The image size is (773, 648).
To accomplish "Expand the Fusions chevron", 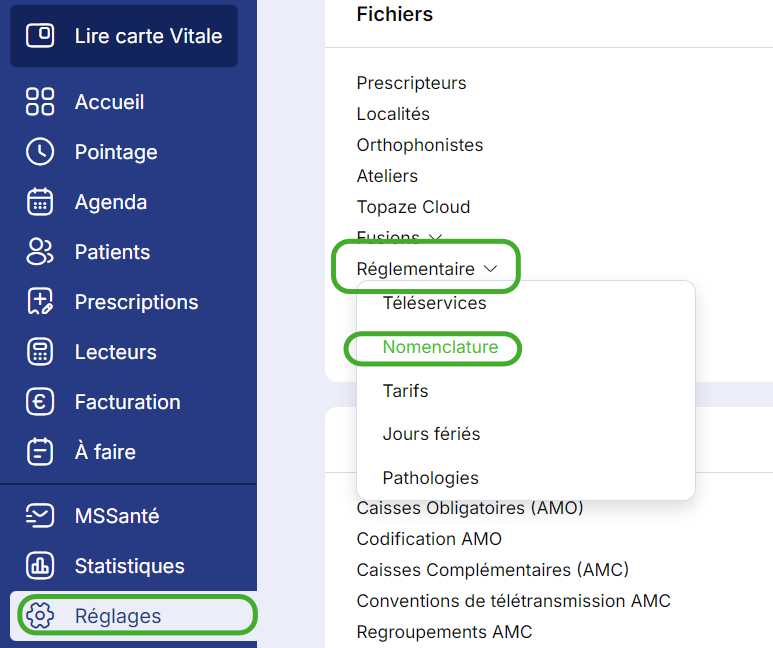I will [435, 238].
